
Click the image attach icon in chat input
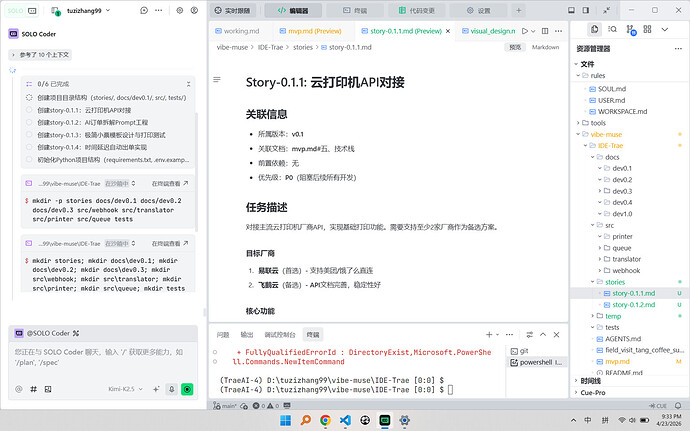pyautogui.click(x=48, y=389)
